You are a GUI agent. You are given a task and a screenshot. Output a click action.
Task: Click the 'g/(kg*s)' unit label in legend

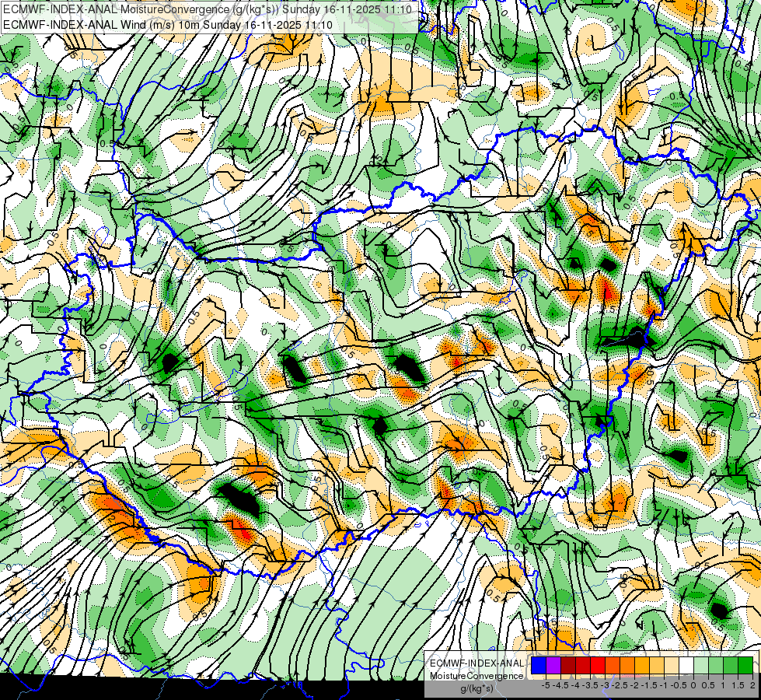476,689
